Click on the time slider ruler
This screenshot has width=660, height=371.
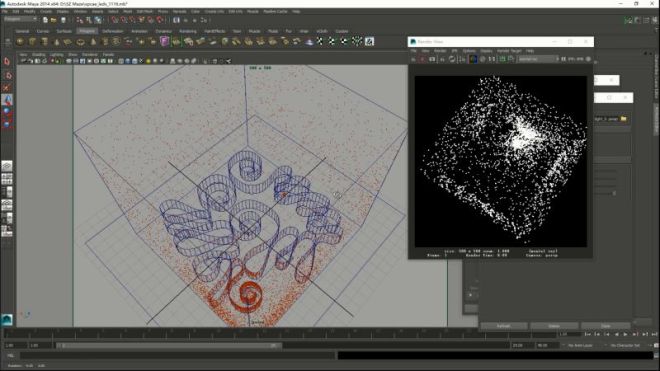pos(280,334)
